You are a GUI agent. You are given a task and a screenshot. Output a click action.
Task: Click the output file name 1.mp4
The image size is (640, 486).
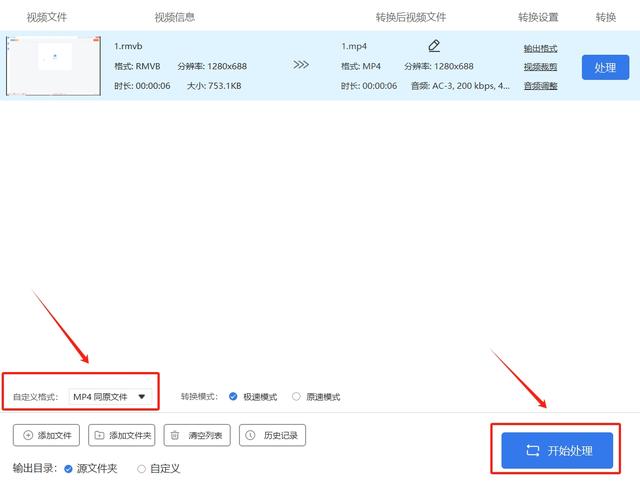[x=354, y=46]
